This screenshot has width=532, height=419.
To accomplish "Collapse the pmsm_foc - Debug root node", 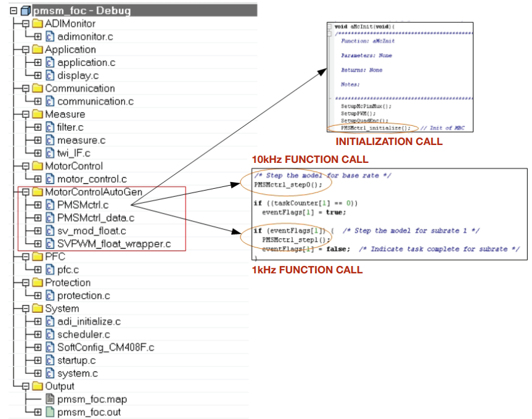I will (13, 11).
